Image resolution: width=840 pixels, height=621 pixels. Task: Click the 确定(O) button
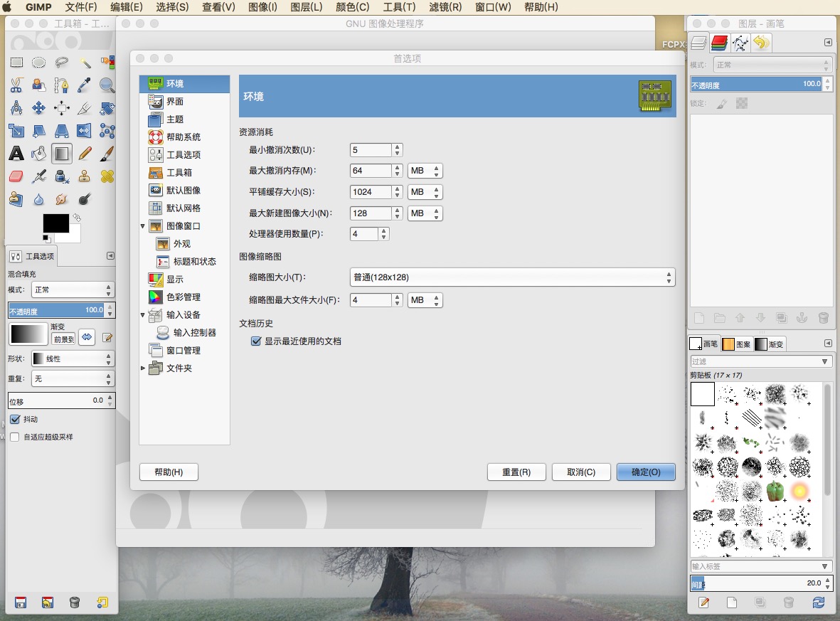(646, 472)
